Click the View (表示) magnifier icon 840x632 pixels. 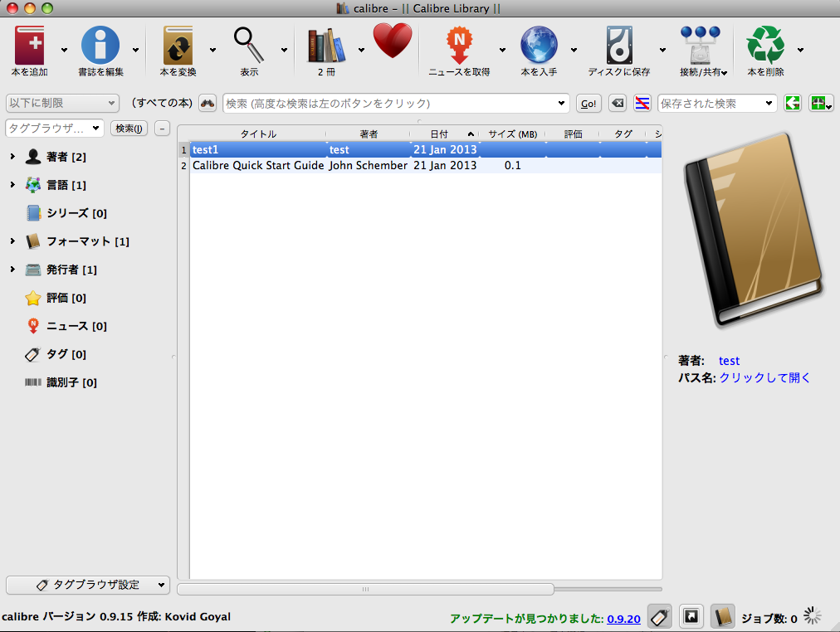249,46
